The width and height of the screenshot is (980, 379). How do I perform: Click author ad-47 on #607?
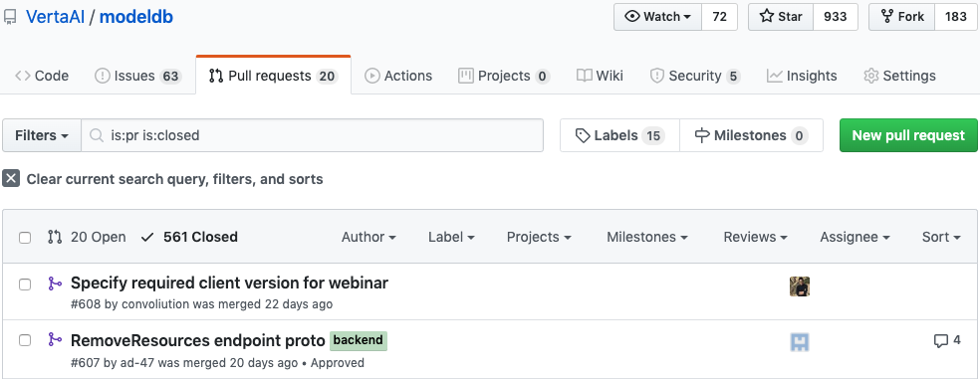click(x=136, y=363)
